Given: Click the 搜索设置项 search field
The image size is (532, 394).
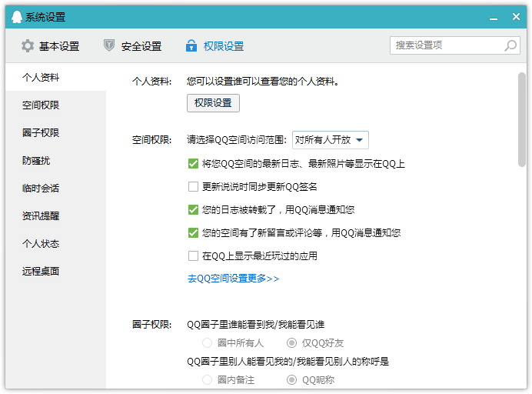Looking at the screenshot, I should tap(455, 45).
